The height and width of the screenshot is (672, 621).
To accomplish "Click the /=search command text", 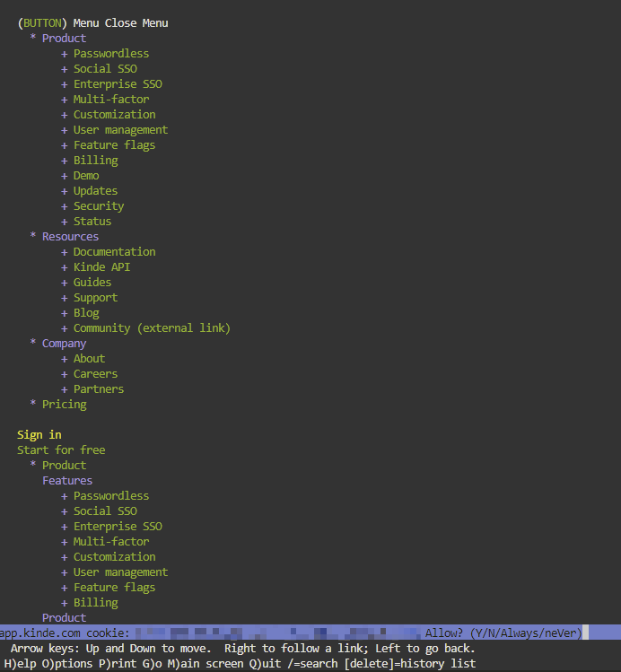I will tap(312, 664).
